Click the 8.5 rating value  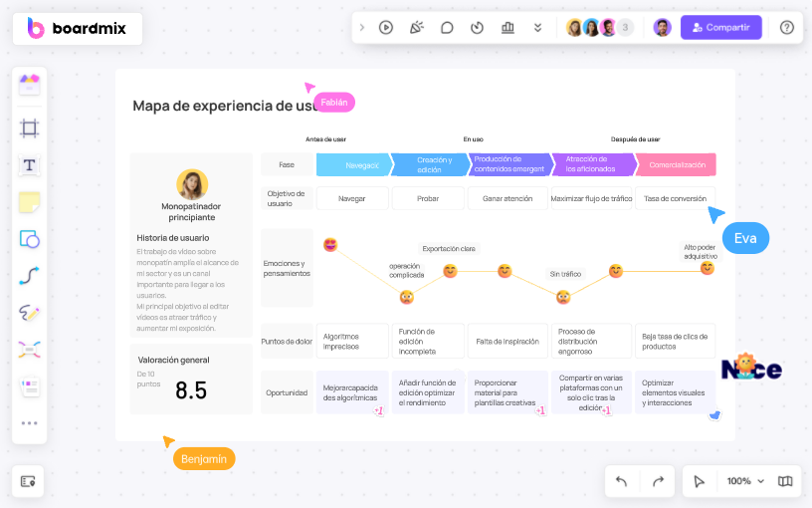(x=191, y=390)
